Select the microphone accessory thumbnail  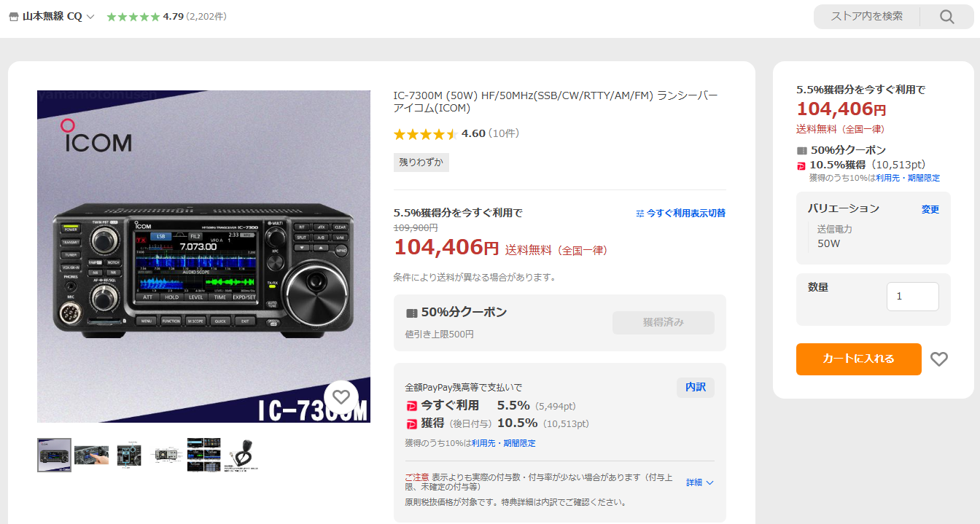pyautogui.click(x=241, y=455)
